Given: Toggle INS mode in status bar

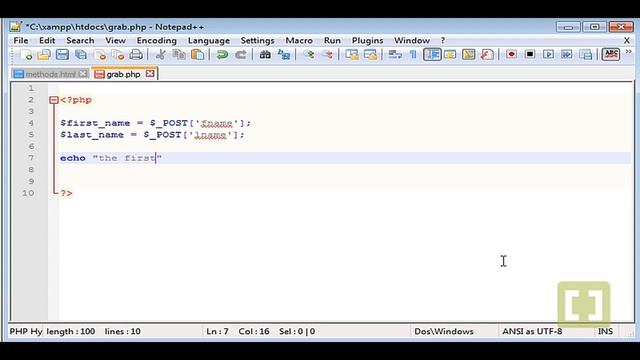Looking at the screenshot, I should click(x=605, y=331).
